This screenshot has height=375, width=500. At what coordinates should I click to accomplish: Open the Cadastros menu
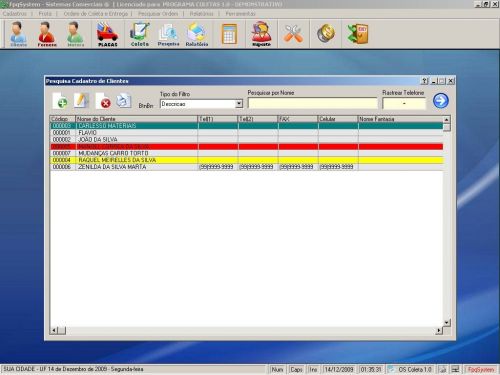click(x=15, y=14)
